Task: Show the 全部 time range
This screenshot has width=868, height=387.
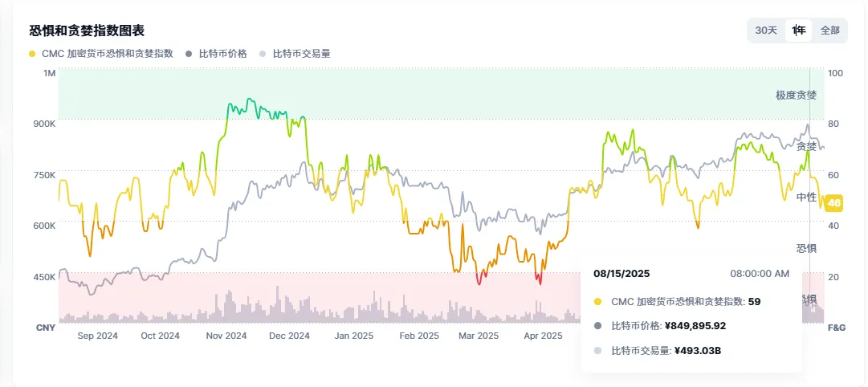Action: coord(829,31)
